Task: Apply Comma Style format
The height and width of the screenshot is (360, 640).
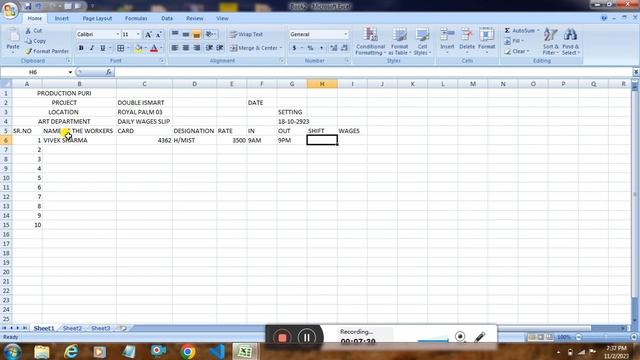Action: pos(322,48)
